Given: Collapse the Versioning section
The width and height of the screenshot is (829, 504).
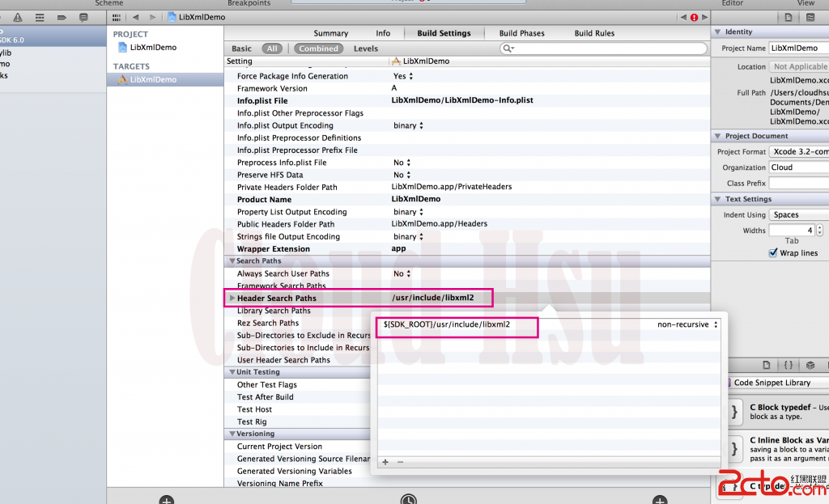Looking at the screenshot, I should pos(232,434).
